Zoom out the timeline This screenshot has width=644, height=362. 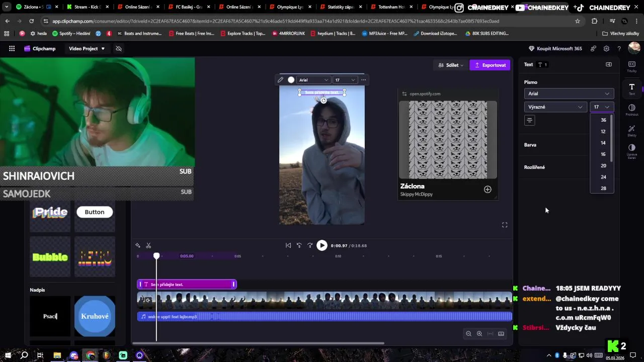468,334
